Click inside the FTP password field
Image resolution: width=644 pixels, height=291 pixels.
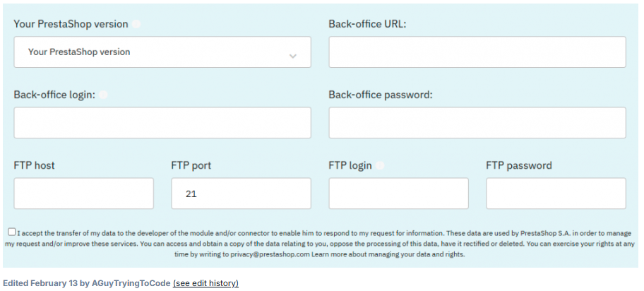[556, 194]
